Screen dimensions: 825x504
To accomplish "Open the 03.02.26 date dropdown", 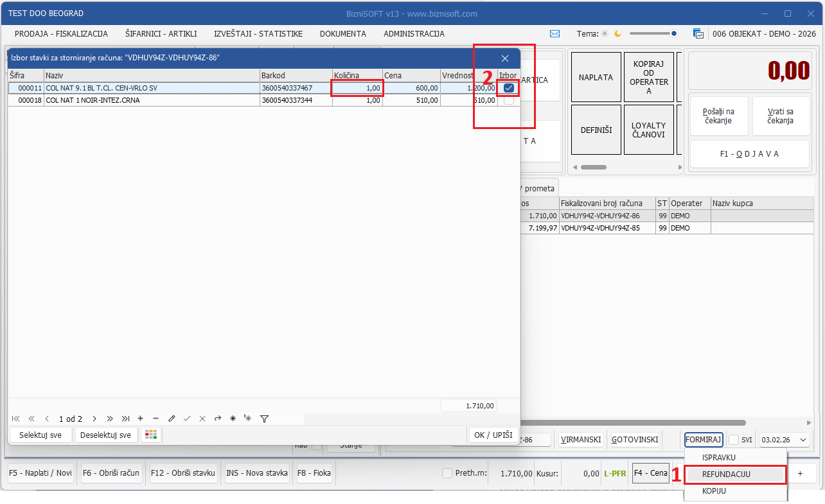I will (803, 440).
